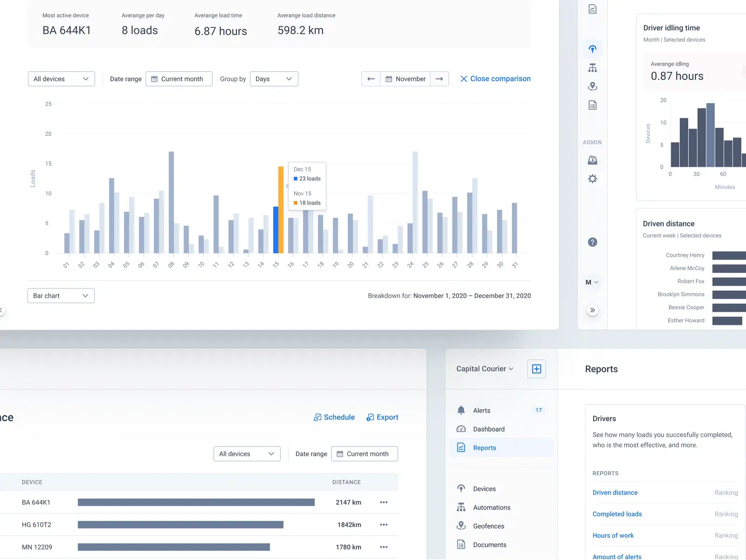Click the orange Nov 15 bar
The height and width of the screenshot is (560, 746).
click(281, 210)
